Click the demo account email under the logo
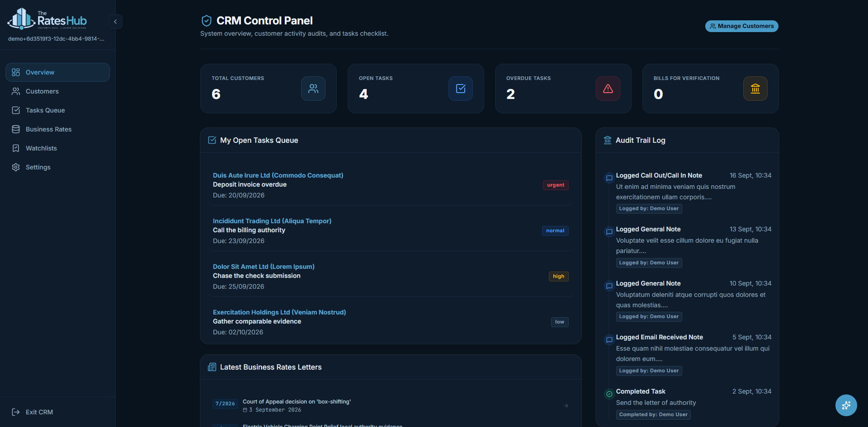The image size is (868, 427). pos(56,39)
